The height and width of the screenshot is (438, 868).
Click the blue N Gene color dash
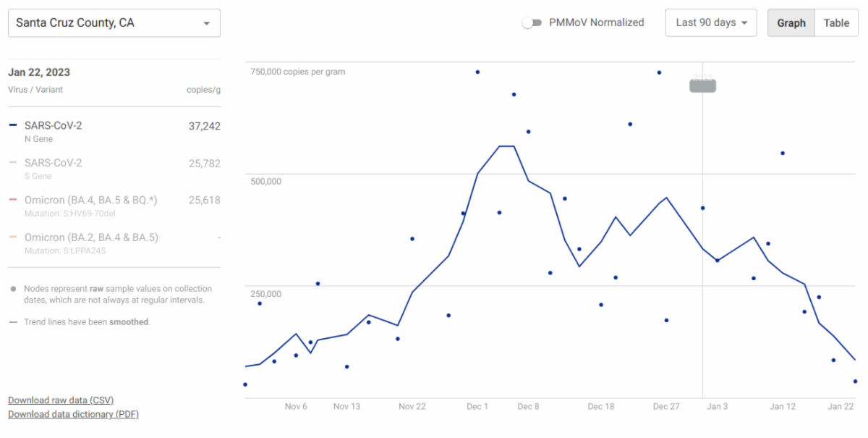pos(13,125)
